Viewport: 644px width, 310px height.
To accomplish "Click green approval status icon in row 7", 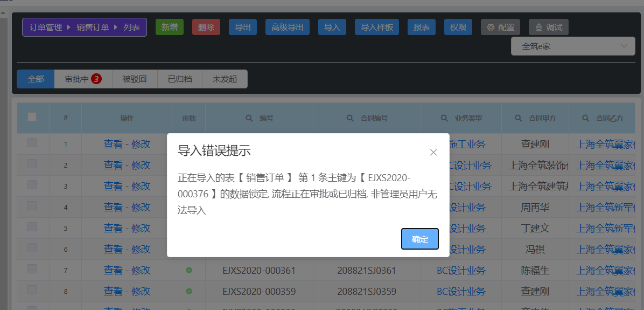I will pyautogui.click(x=189, y=270).
